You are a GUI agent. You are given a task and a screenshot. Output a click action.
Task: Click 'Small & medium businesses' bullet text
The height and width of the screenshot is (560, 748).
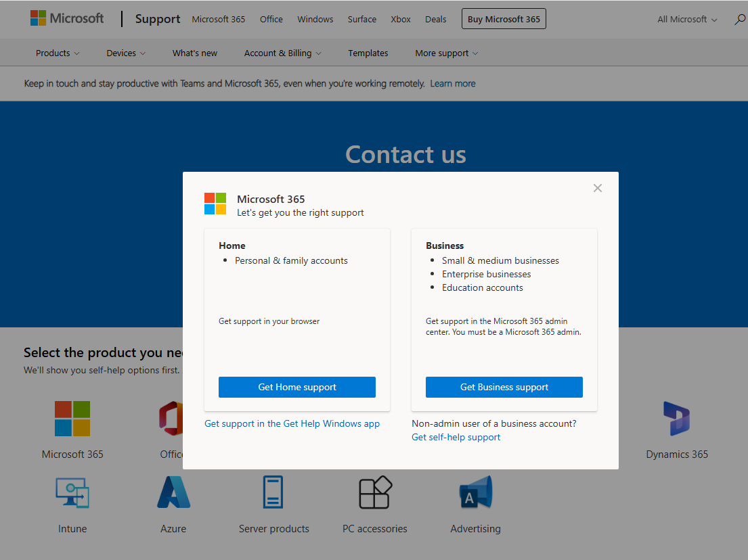(500, 260)
